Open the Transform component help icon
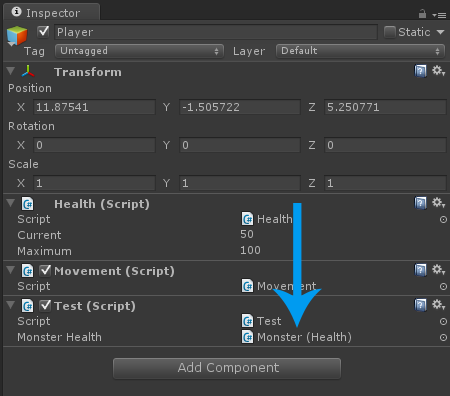Viewport: 450px width, 396px height. 420,71
